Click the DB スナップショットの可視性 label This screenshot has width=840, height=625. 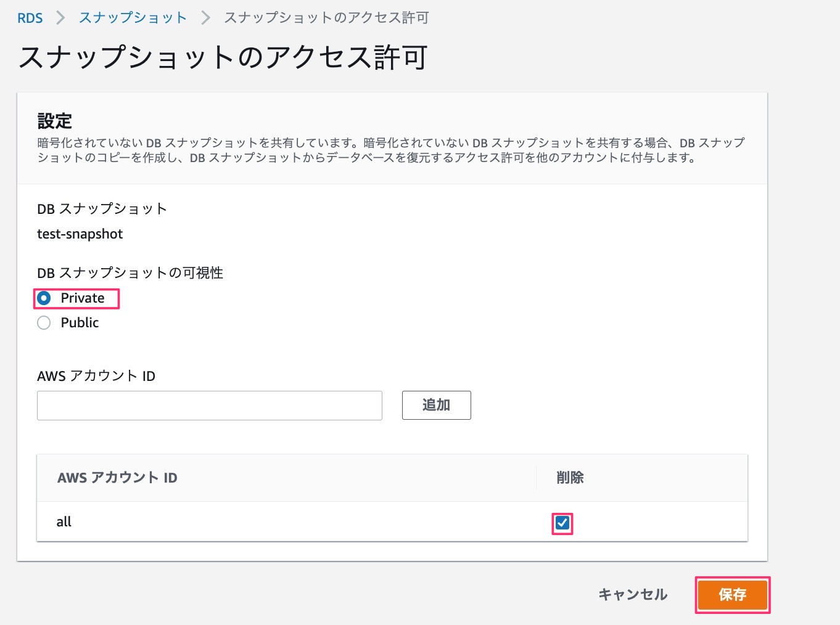click(x=130, y=273)
